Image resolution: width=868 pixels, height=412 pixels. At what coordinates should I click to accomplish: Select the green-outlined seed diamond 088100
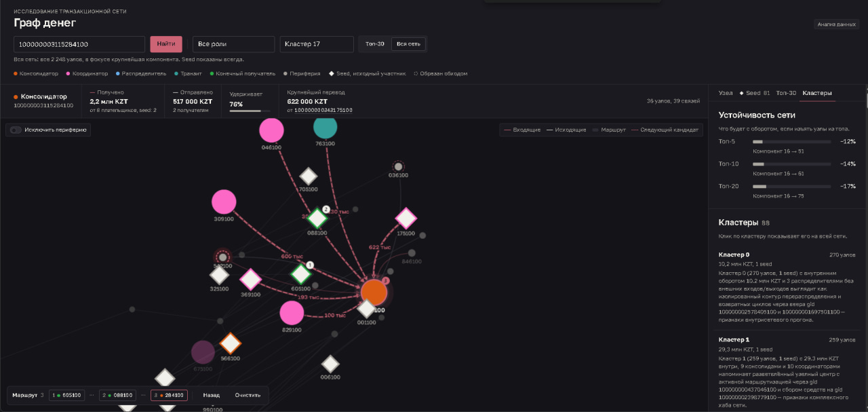point(317,219)
